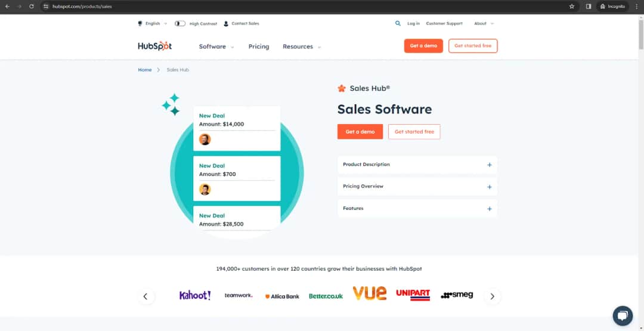The width and height of the screenshot is (644, 331).
Task: Open Customer Support
Action: tap(444, 23)
